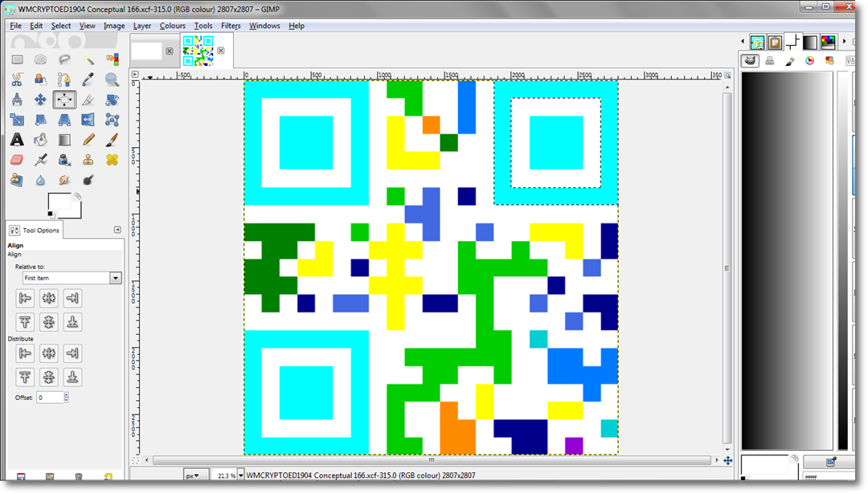Open the File menu

(x=15, y=26)
